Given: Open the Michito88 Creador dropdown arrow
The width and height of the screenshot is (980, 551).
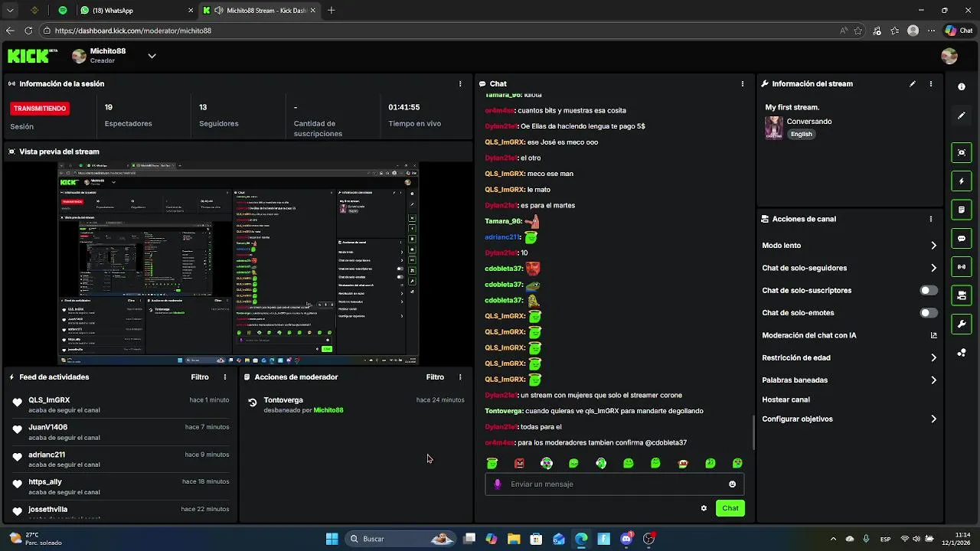Looking at the screenshot, I should click(x=152, y=56).
